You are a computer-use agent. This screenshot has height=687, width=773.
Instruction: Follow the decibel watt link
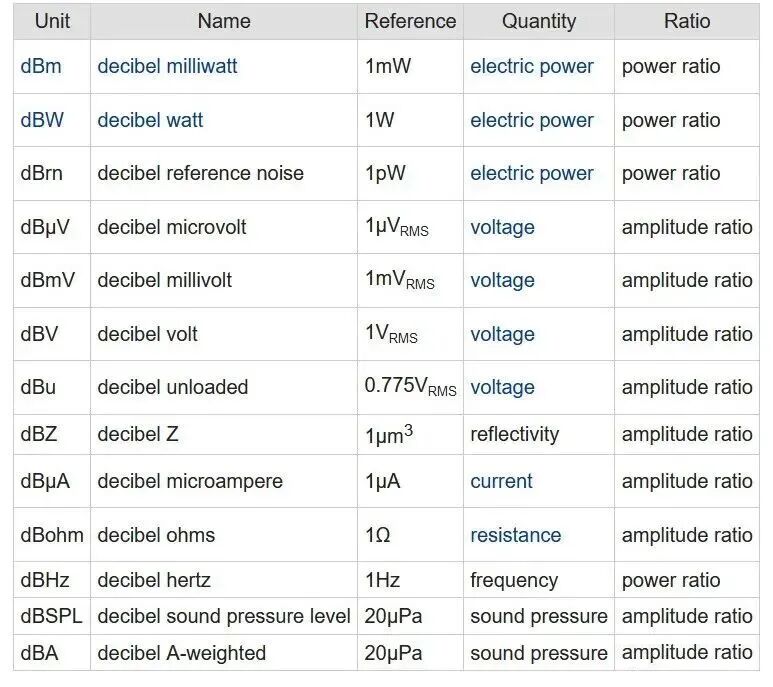150,120
